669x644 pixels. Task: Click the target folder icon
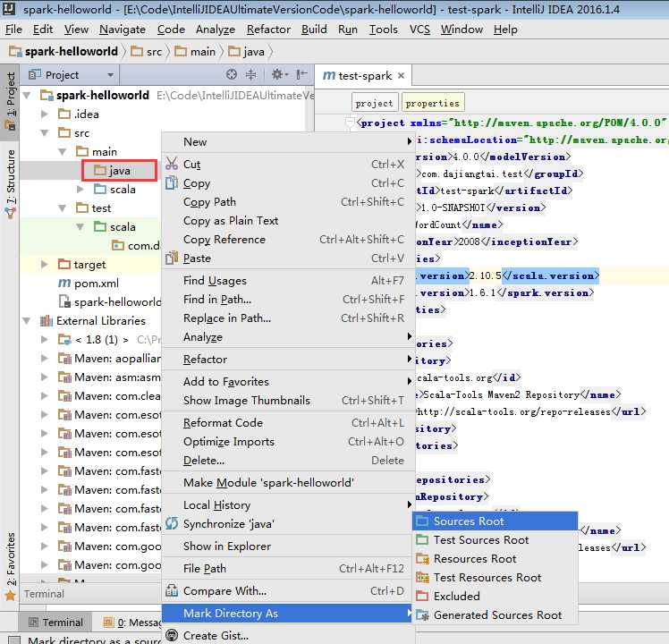(64, 264)
